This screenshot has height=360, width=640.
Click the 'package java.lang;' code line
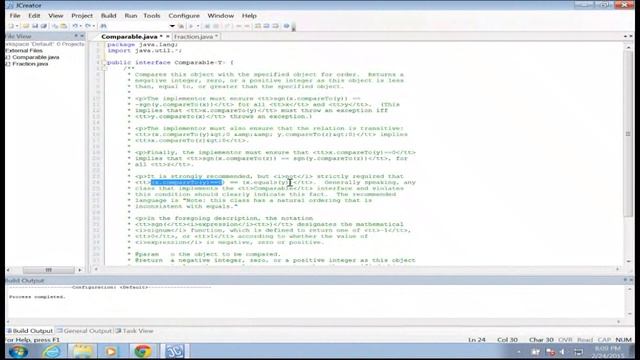coord(142,44)
